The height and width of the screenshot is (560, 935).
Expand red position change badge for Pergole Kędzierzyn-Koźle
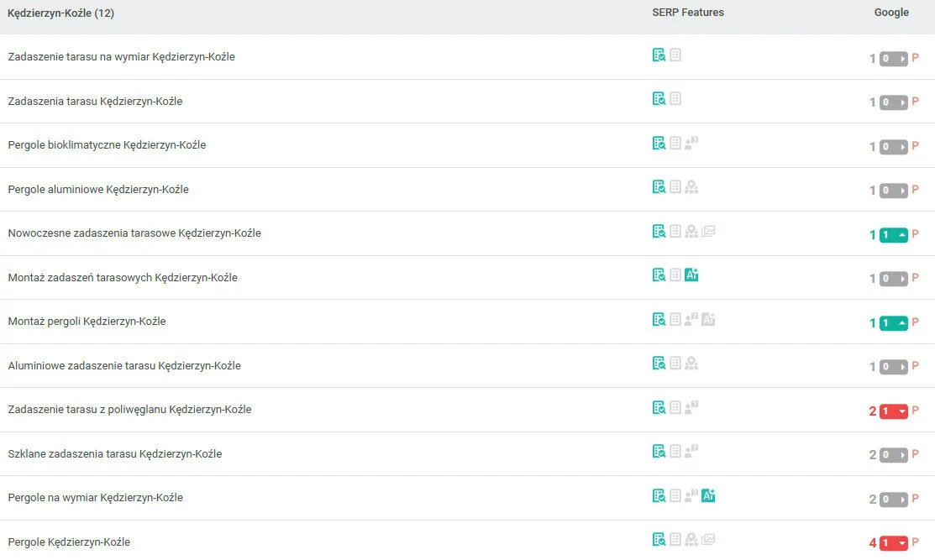point(893,543)
